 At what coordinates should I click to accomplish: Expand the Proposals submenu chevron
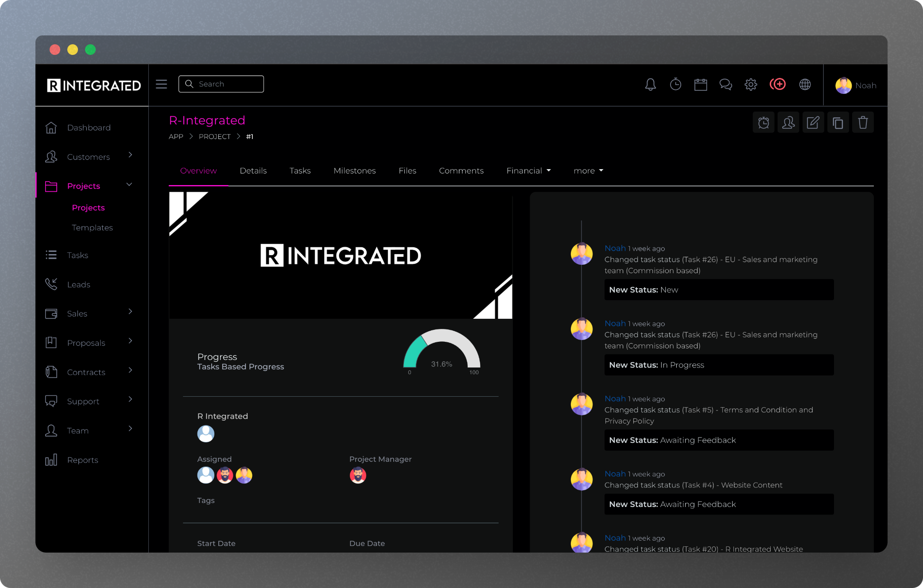coord(130,340)
